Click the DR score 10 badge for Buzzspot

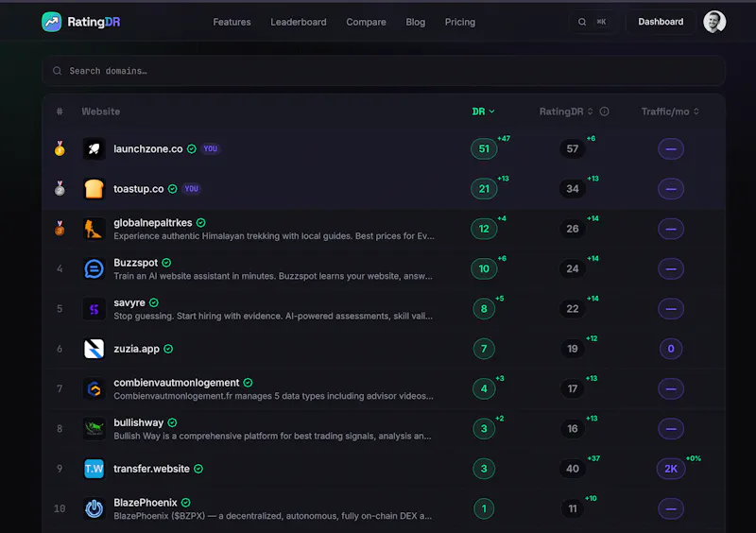point(484,268)
